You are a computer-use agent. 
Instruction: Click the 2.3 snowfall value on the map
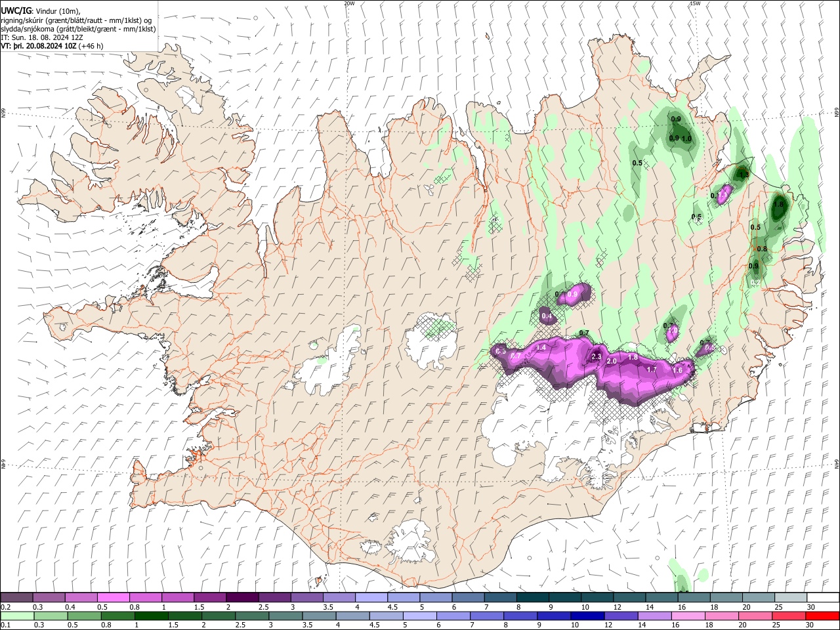click(x=597, y=356)
